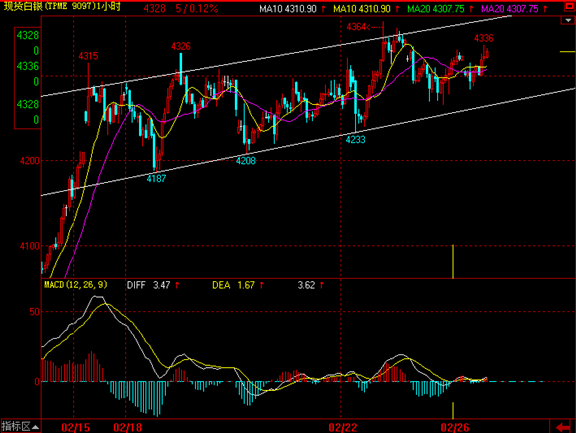Click the white MA10 4310.90 label

coord(288,9)
